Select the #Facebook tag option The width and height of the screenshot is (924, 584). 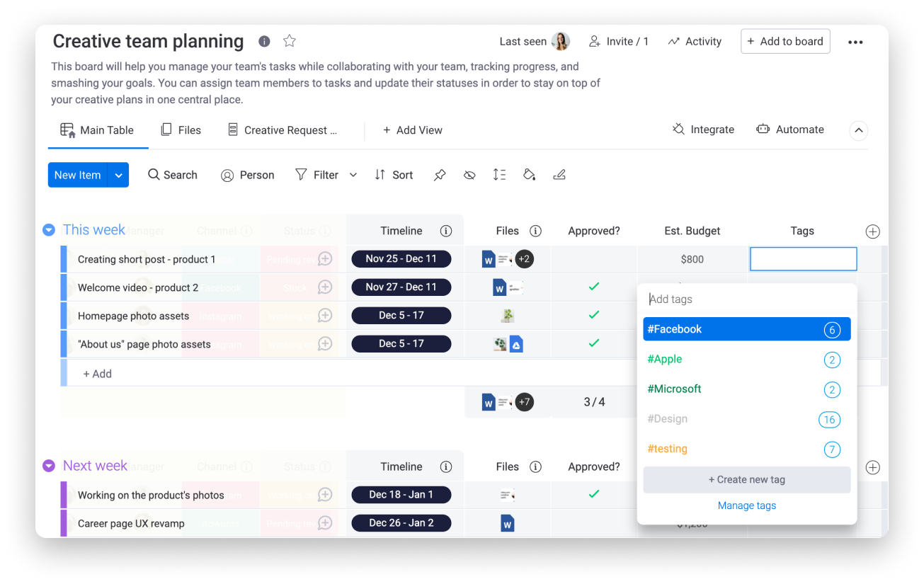pos(746,329)
